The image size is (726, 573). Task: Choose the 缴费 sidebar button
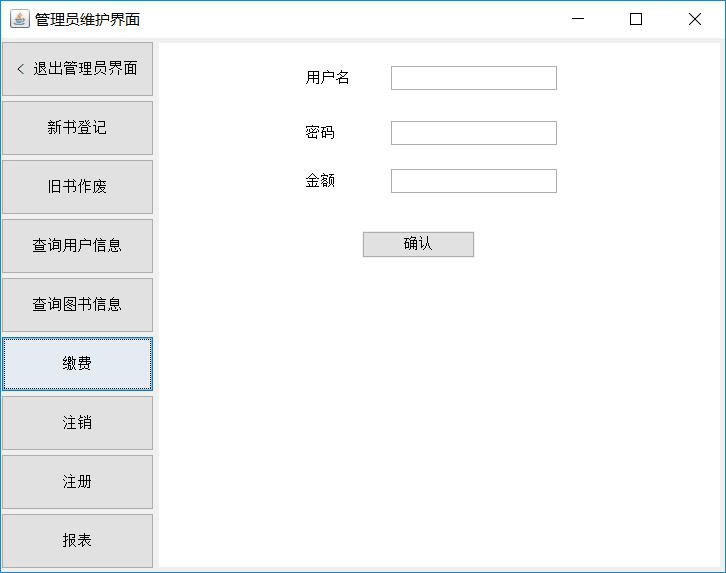(x=77, y=364)
